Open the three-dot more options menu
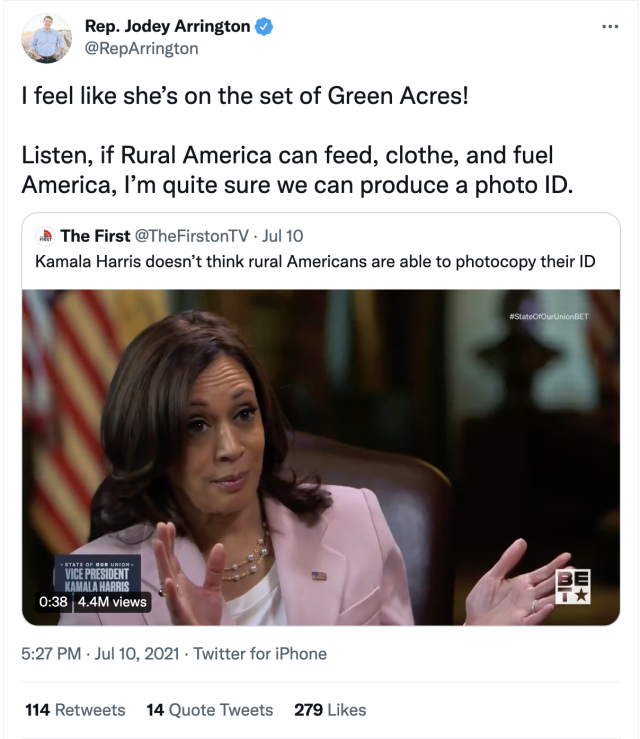This screenshot has height=739, width=640. (610, 24)
